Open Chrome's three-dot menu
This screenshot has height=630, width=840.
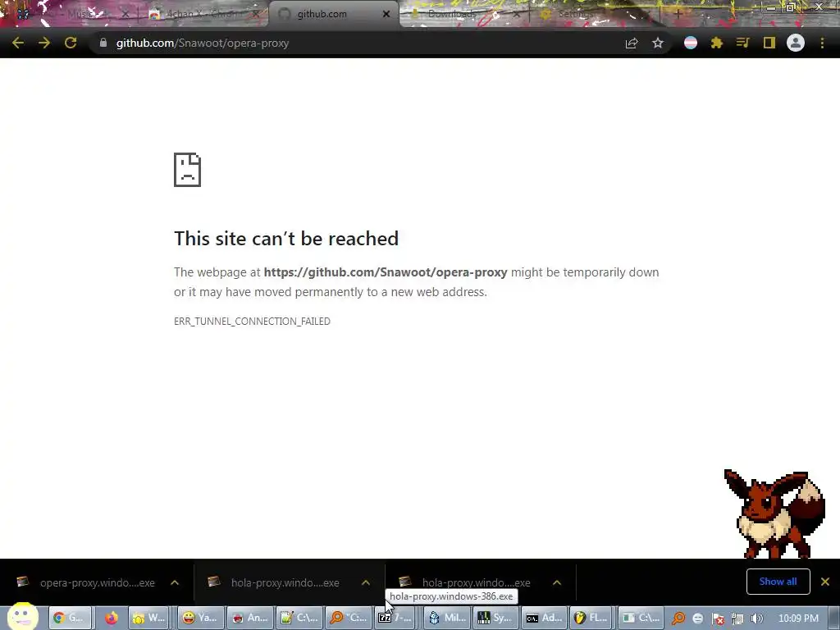click(822, 43)
